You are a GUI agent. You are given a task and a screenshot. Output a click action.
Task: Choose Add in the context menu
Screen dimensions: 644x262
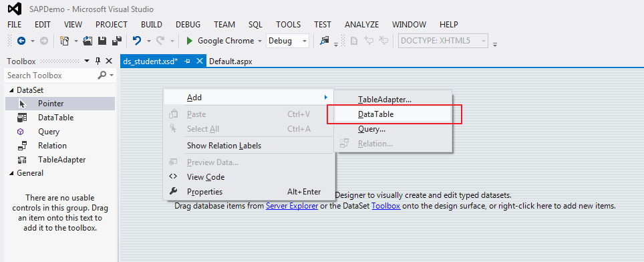tap(249, 98)
